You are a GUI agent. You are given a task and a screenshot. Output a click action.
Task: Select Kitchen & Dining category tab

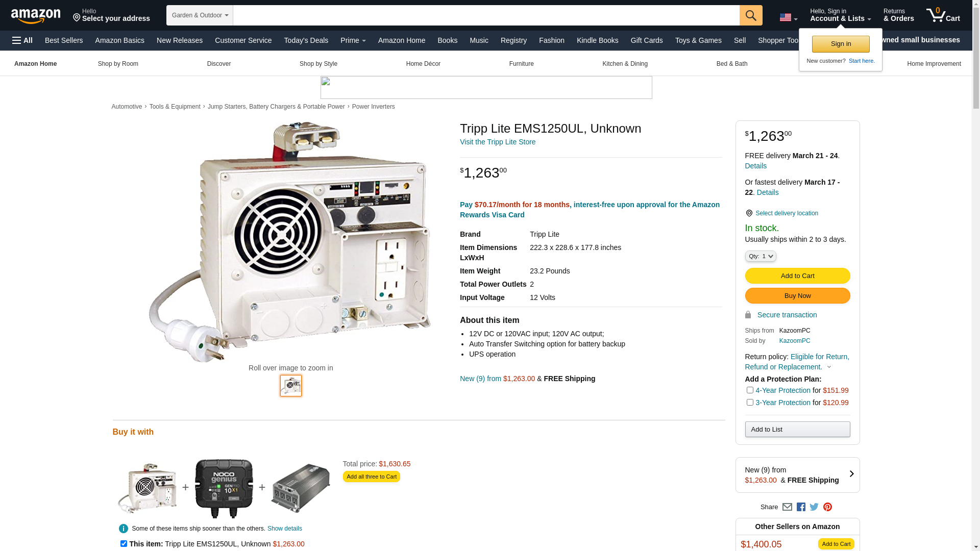(x=625, y=64)
